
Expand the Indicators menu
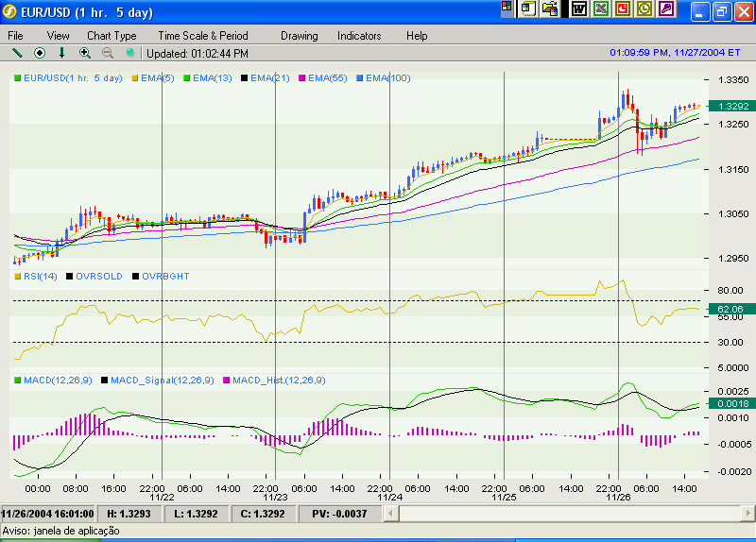(x=359, y=36)
